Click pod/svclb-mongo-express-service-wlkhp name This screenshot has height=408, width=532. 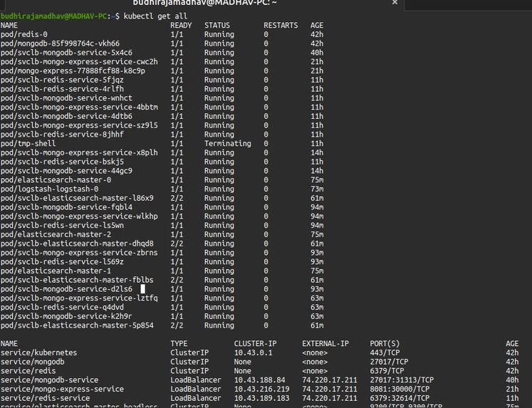79,216
